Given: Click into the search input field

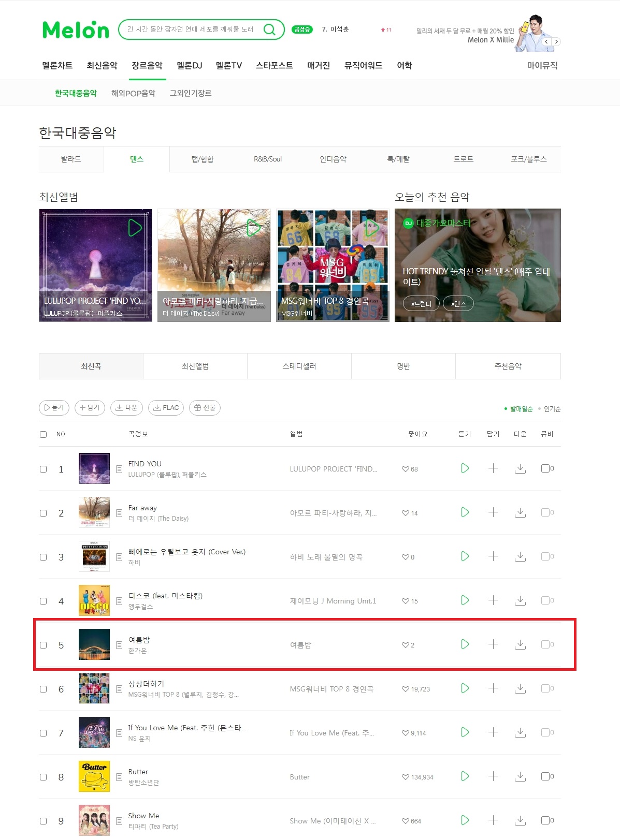Looking at the screenshot, I should click(x=191, y=30).
